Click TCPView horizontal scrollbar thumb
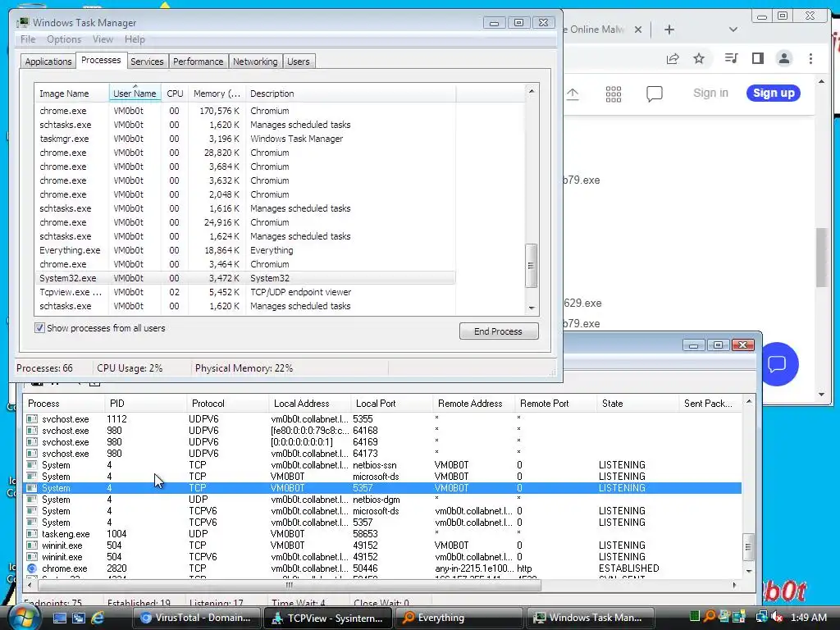Screen dimensions: 840x630 coord(290,585)
